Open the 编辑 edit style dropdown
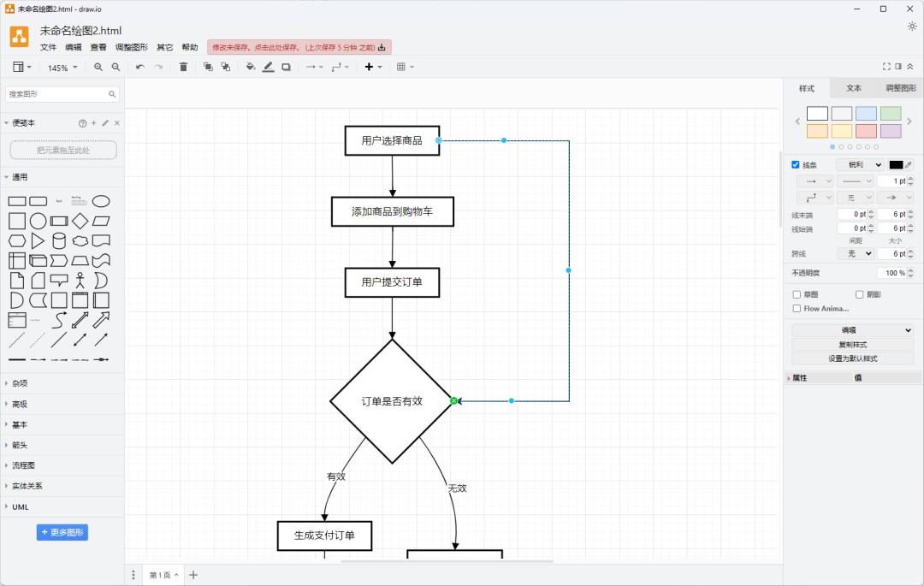Image resolution: width=924 pixels, height=586 pixels. pos(853,330)
